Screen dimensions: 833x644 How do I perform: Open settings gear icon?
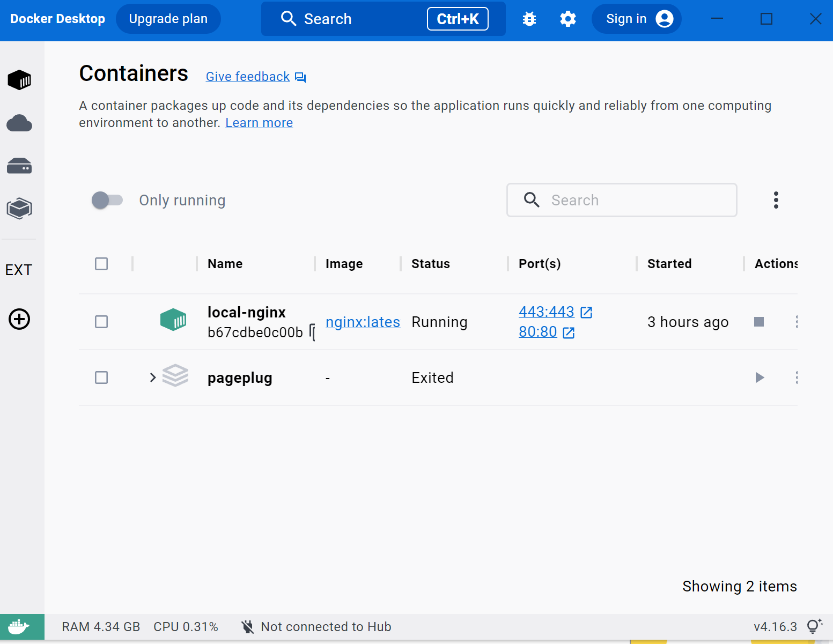point(568,19)
